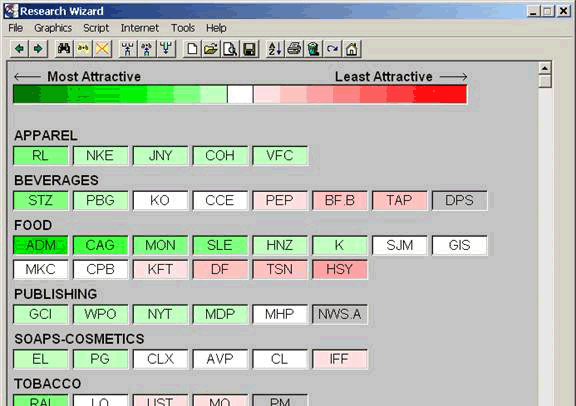
Task: Select the CAG ticker box
Action: pos(100,245)
